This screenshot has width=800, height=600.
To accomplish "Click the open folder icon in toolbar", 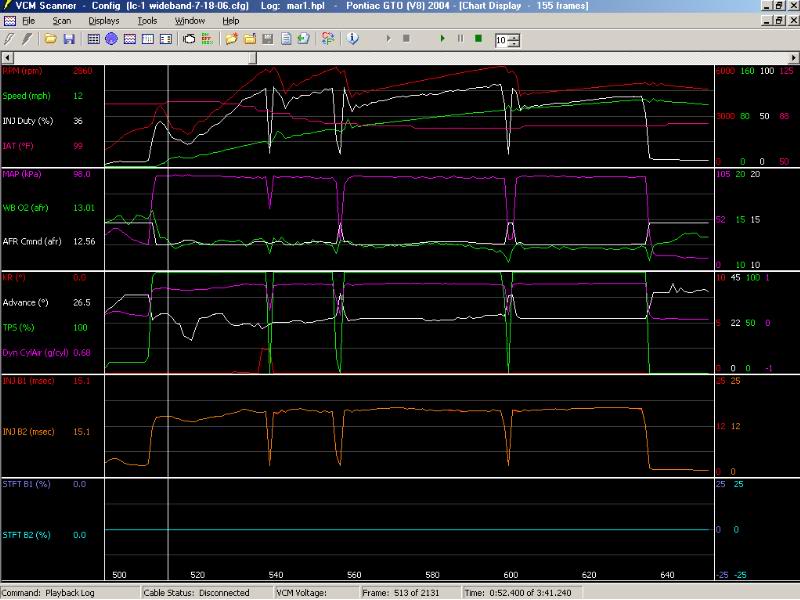I will 51,39.
